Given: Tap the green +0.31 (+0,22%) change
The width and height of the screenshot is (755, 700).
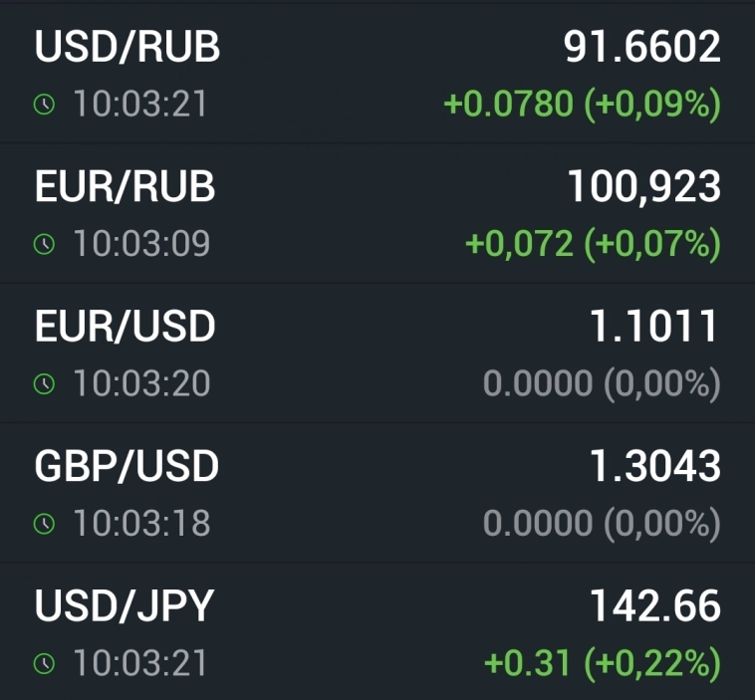Looking at the screenshot, I should point(602,663).
